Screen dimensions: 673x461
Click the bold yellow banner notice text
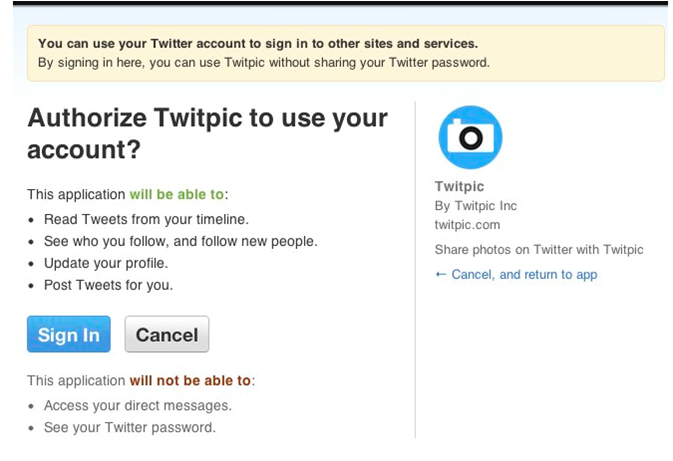258,44
